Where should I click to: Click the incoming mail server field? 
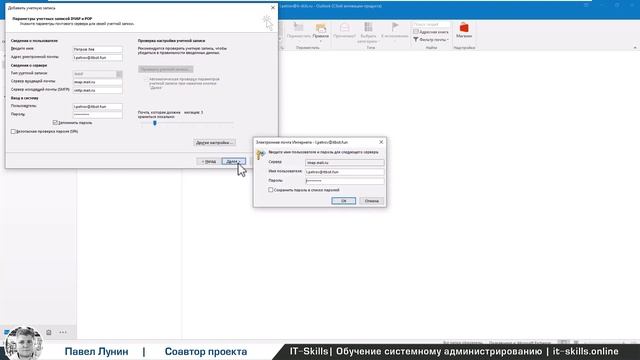[98, 82]
